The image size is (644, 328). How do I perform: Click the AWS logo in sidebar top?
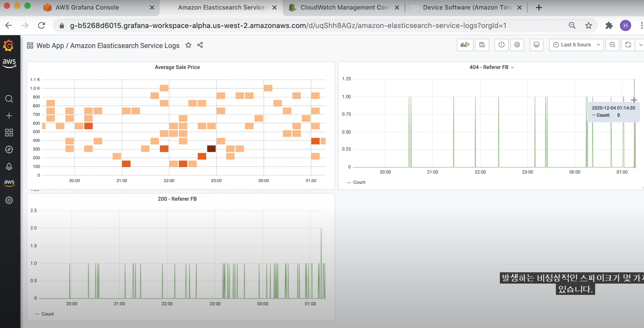pos(9,63)
